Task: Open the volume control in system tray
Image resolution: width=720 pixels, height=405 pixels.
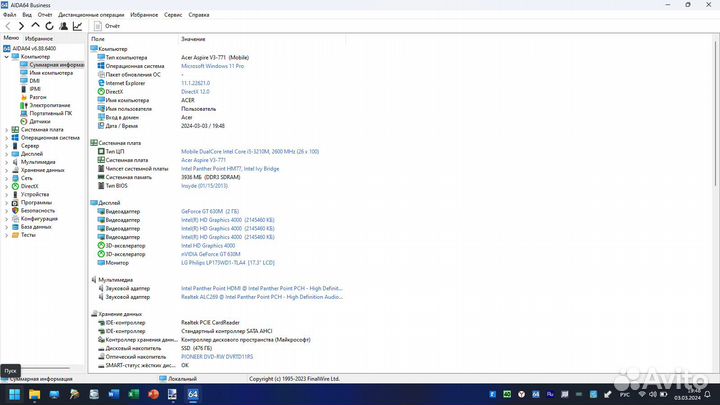Action: click(x=652, y=394)
